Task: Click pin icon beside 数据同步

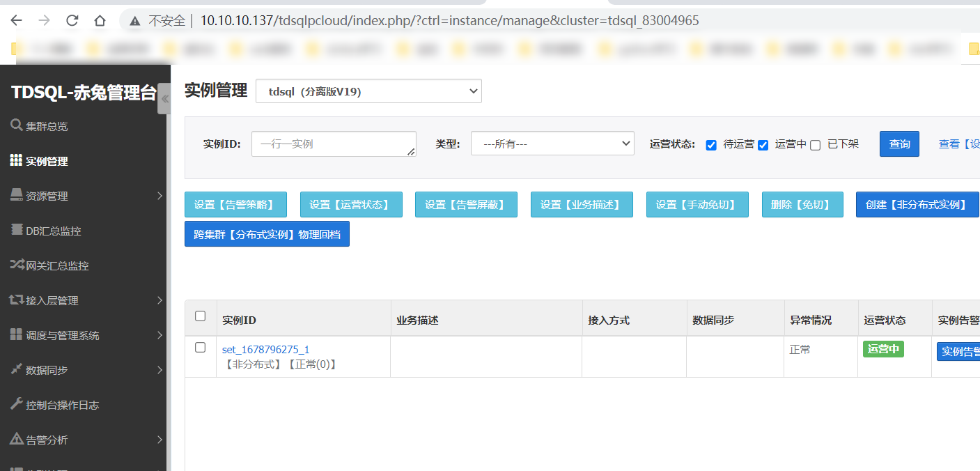Action: (x=16, y=369)
